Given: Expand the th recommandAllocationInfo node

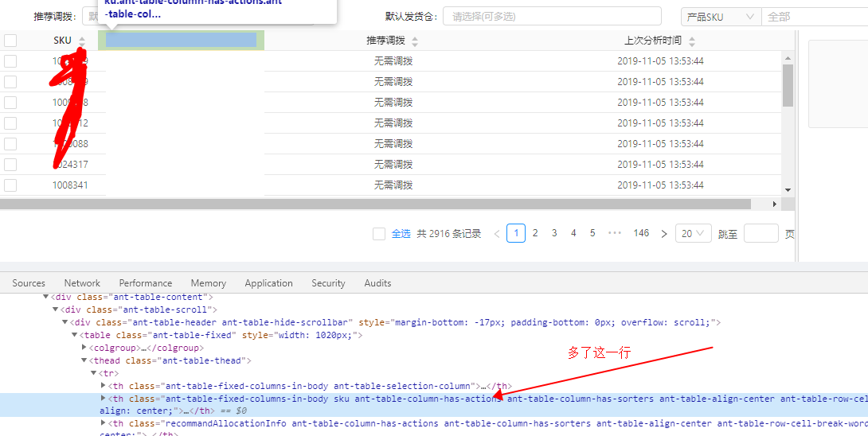Looking at the screenshot, I should [104, 423].
